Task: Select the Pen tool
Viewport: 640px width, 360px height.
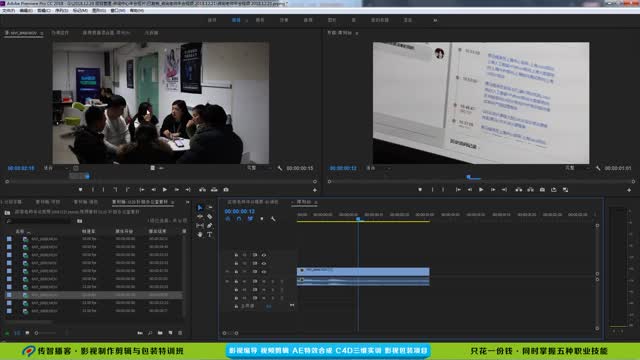Action: pos(209,226)
